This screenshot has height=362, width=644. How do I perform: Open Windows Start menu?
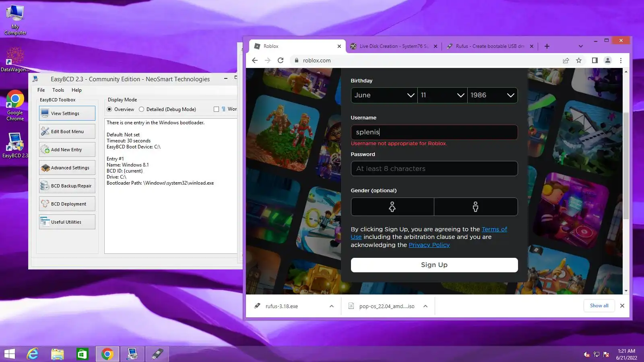point(9,354)
